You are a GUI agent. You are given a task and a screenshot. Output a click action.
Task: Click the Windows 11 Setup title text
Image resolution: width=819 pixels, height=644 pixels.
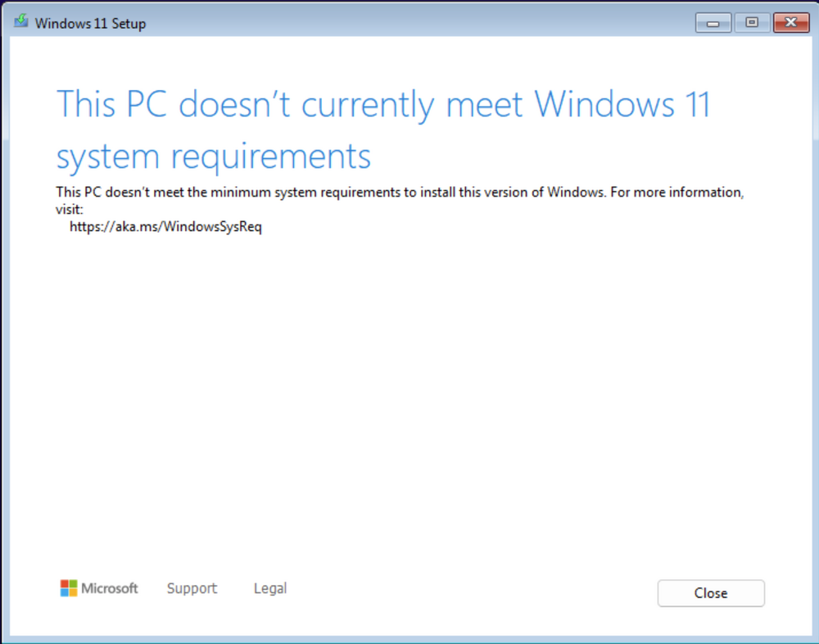point(90,23)
